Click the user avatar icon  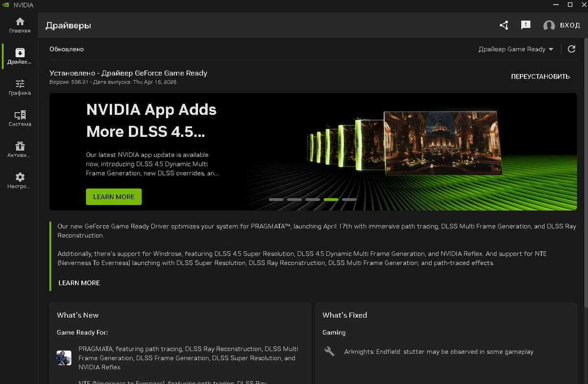click(x=549, y=26)
